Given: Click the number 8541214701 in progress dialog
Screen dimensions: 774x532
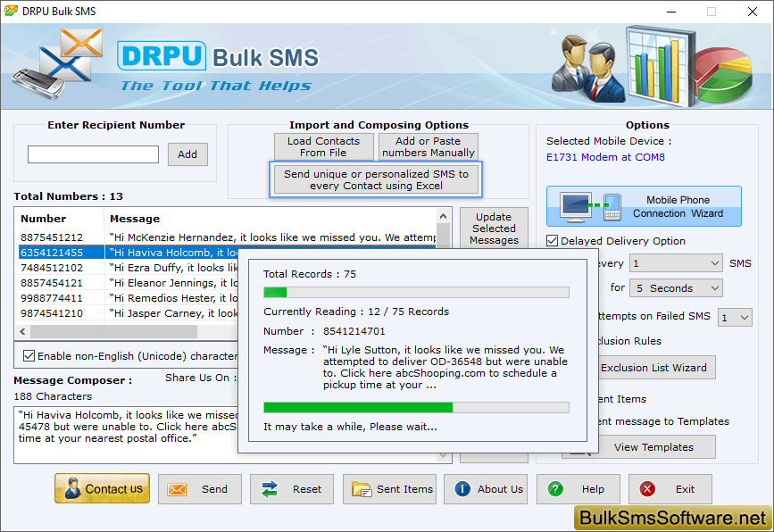Looking at the screenshot, I should [x=354, y=331].
